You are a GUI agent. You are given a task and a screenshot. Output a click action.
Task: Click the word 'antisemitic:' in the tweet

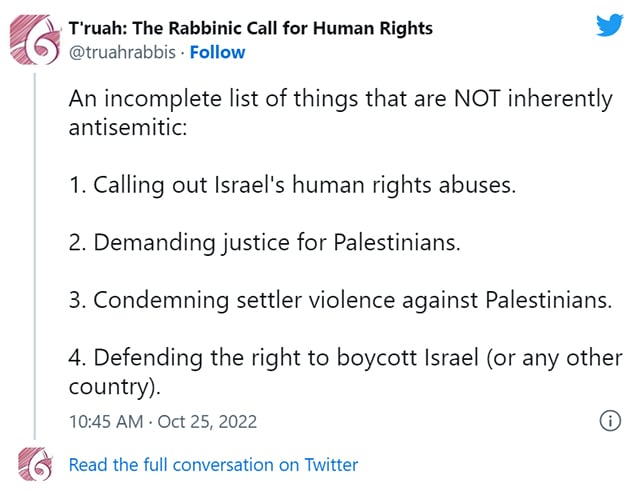[128, 127]
